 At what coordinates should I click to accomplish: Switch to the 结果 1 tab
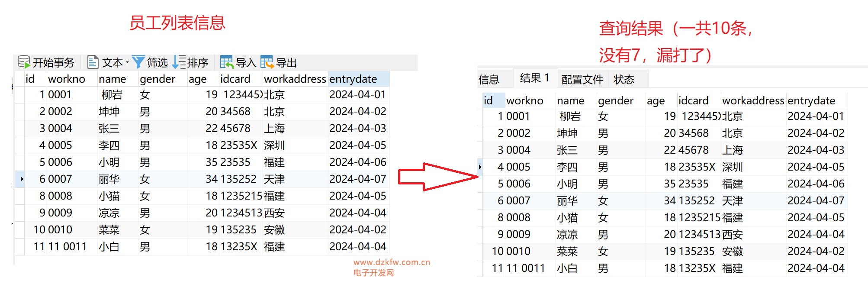click(x=534, y=78)
